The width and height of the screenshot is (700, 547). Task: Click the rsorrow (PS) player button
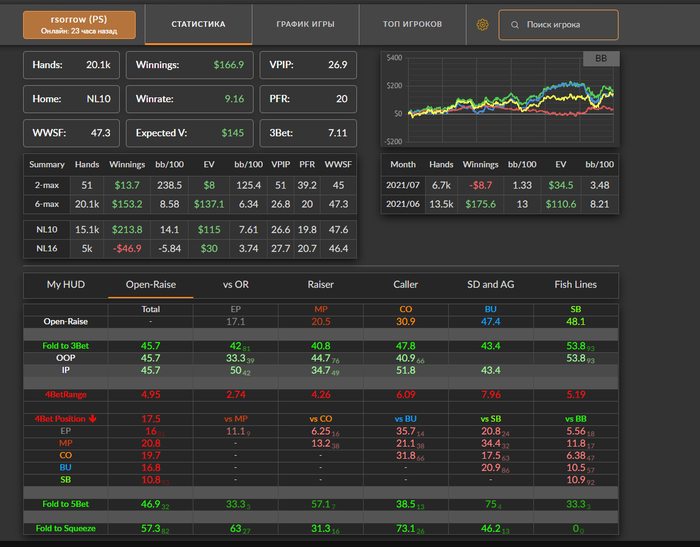coord(79,25)
